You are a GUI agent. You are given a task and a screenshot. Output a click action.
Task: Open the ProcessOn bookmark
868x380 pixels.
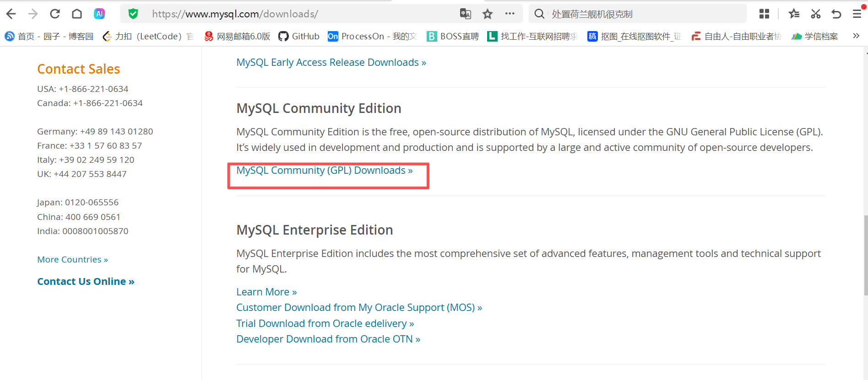pyautogui.click(x=372, y=36)
